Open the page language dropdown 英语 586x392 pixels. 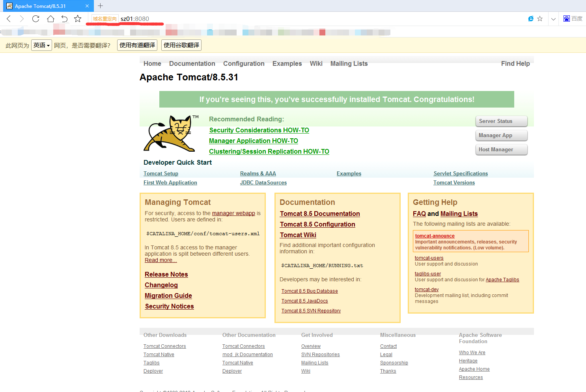coord(41,45)
